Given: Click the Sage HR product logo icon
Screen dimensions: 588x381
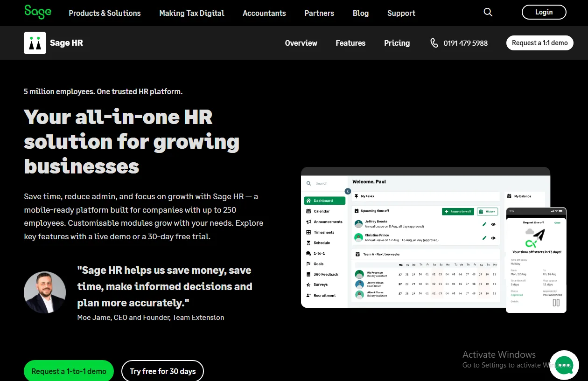Looking at the screenshot, I should pyautogui.click(x=35, y=43).
